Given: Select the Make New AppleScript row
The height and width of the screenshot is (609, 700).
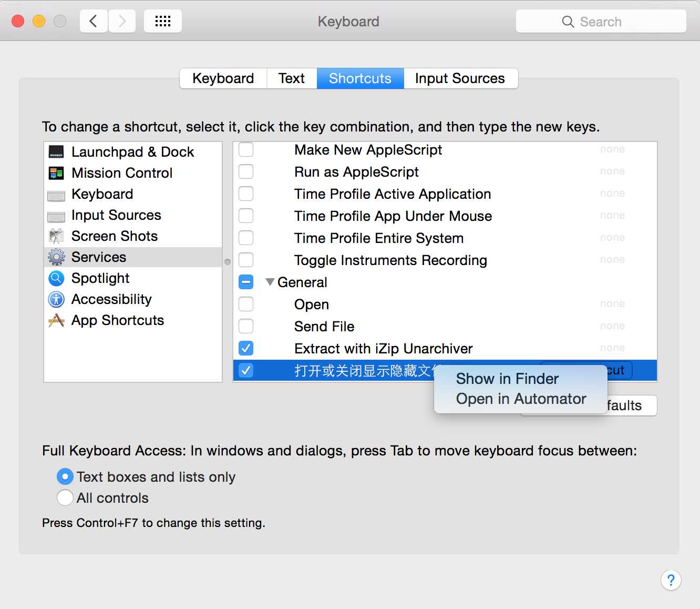Looking at the screenshot, I should (445, 149).
